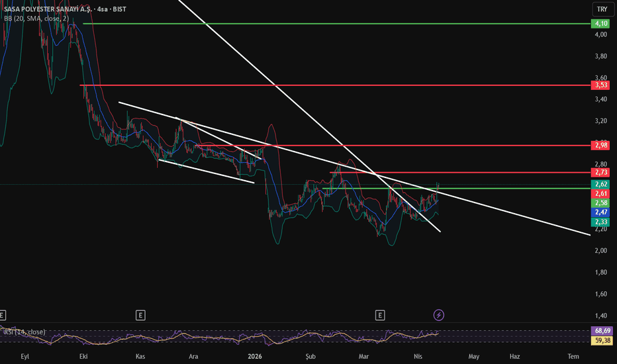Click the TRY currency button
The width and height of the screenshot is (617, 364).
pos(602,9)
